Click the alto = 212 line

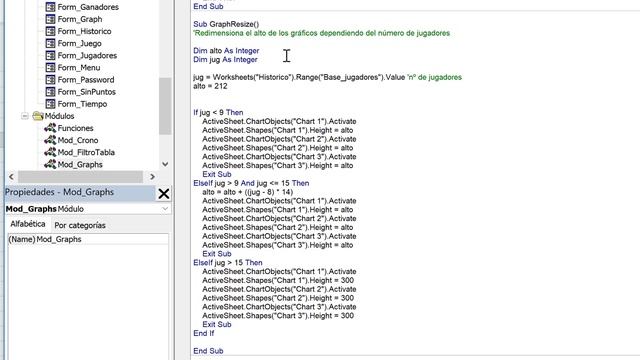(210, 86)
